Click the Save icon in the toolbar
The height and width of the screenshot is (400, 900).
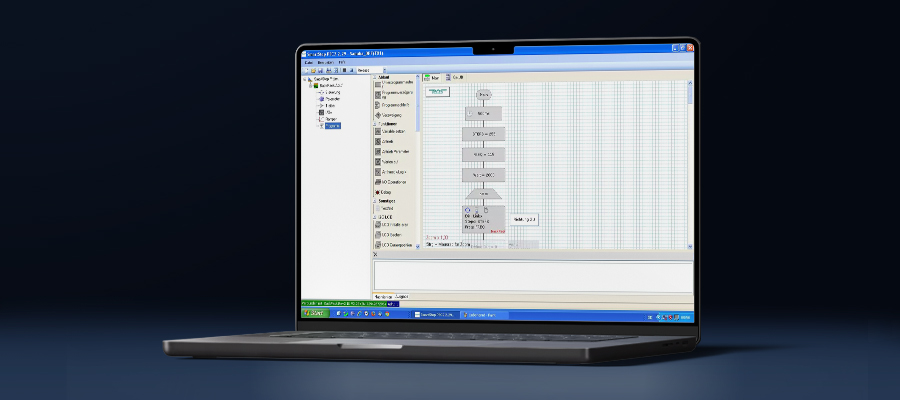pyautogui.click(x=320, y=70)
